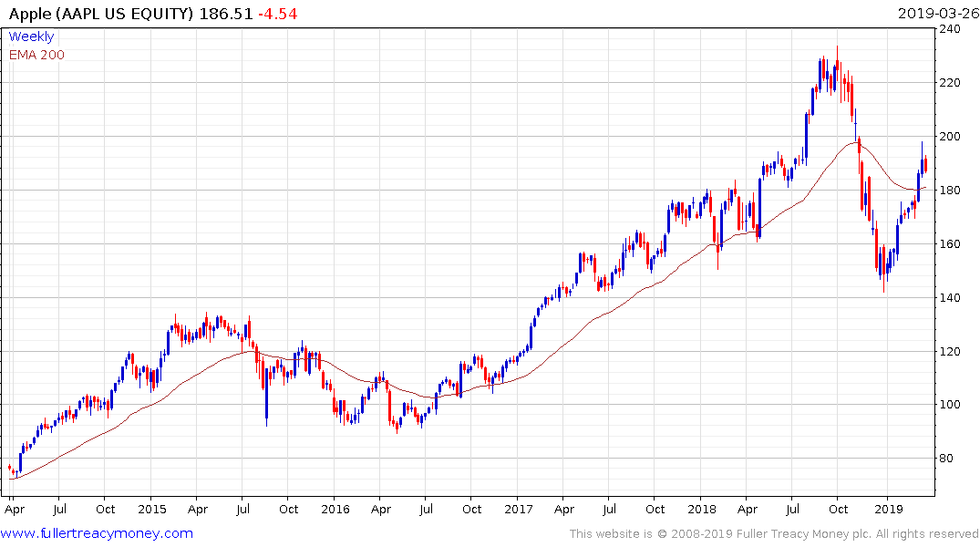Select the chart title 'Apple (AAPL US EQUITY)'
This screenshot has width=980, height=547.
pyautogui.click(x=101, y=14)
